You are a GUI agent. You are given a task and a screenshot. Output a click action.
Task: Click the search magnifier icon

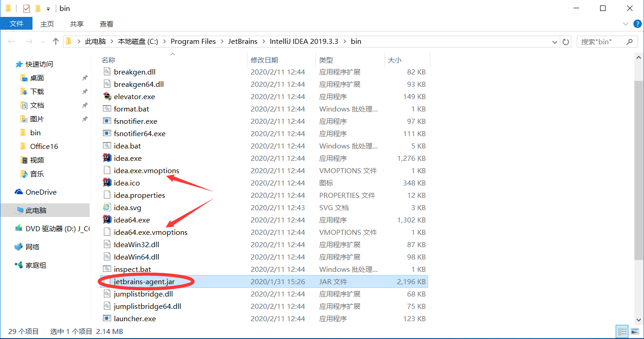coord(629,42)
